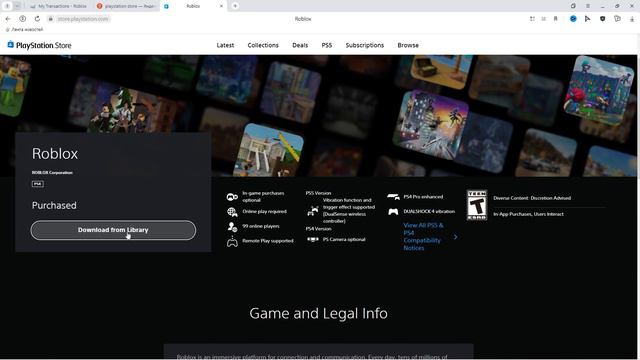The width and height of the screenshot is (640, 360).
Task: Click the PS Camera optional icon
Action: 313,240
